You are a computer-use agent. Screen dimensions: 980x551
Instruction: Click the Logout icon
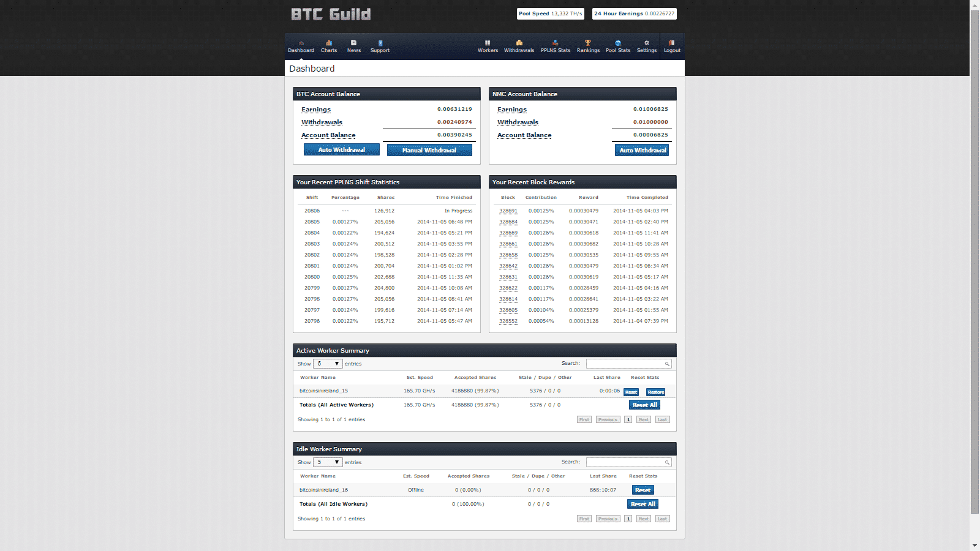point(672,43)
